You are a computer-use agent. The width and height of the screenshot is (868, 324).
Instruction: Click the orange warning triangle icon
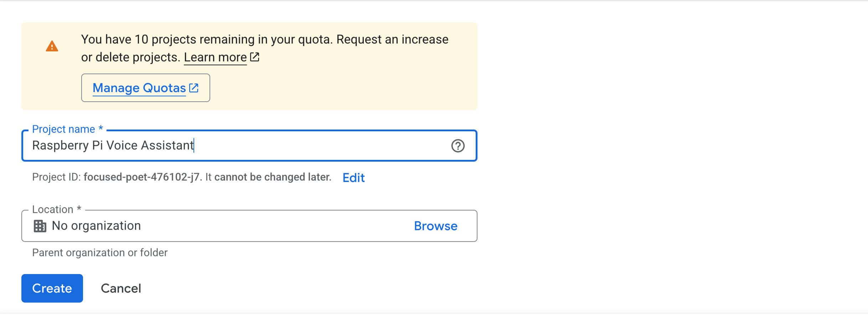[52, 46]
